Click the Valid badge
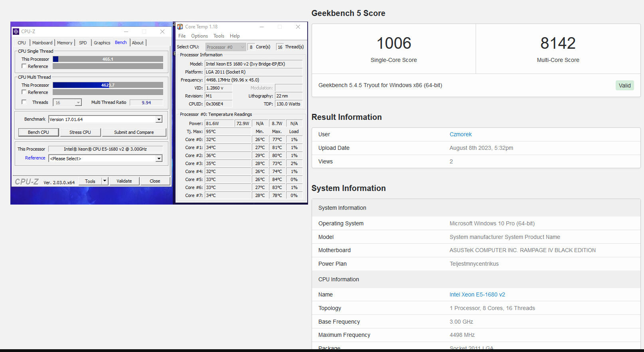Image resolution: width=644 pixels, height=352 pixels. click(x=624, y=86)
